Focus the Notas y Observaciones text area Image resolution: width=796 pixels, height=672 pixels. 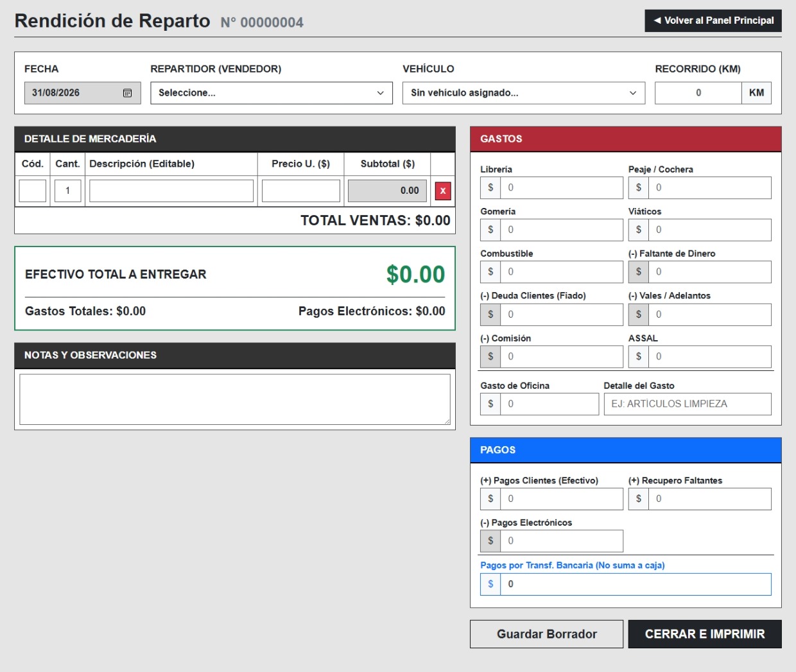235,399
